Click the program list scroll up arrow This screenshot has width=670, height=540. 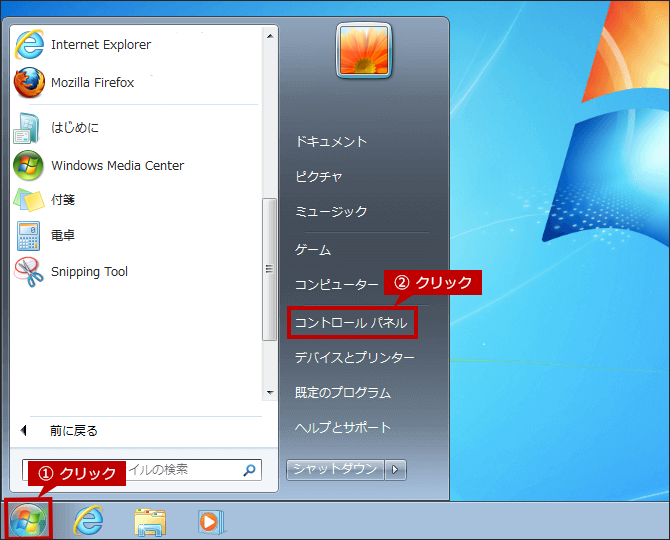pyautogui.click(x=270, y=36)
